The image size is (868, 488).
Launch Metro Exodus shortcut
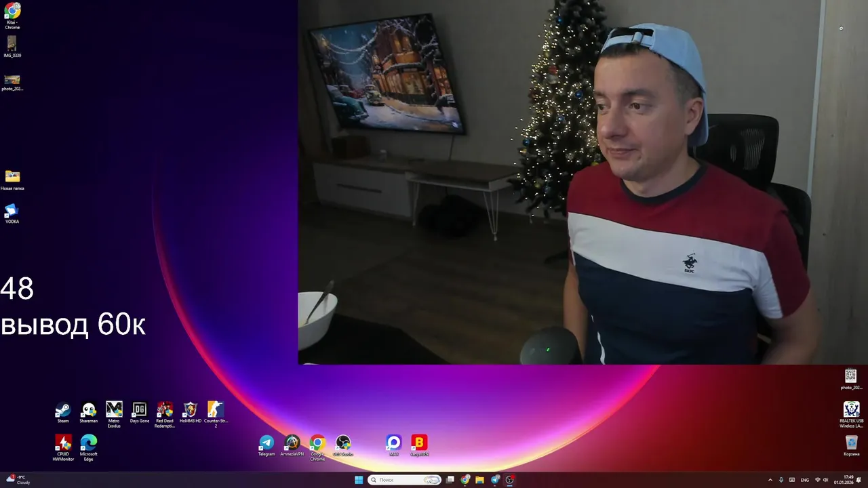pos(114,414)
